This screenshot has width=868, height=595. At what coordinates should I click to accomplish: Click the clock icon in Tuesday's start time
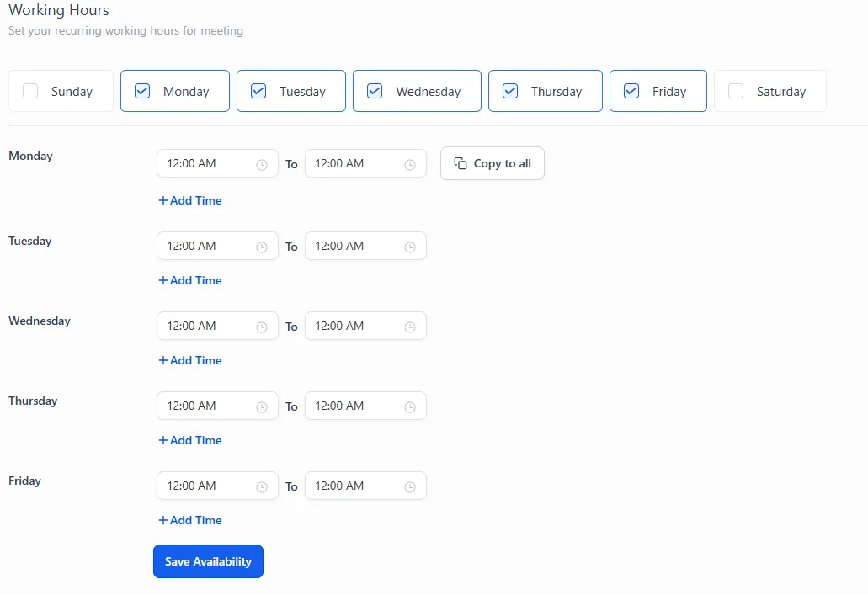point(262,247)
